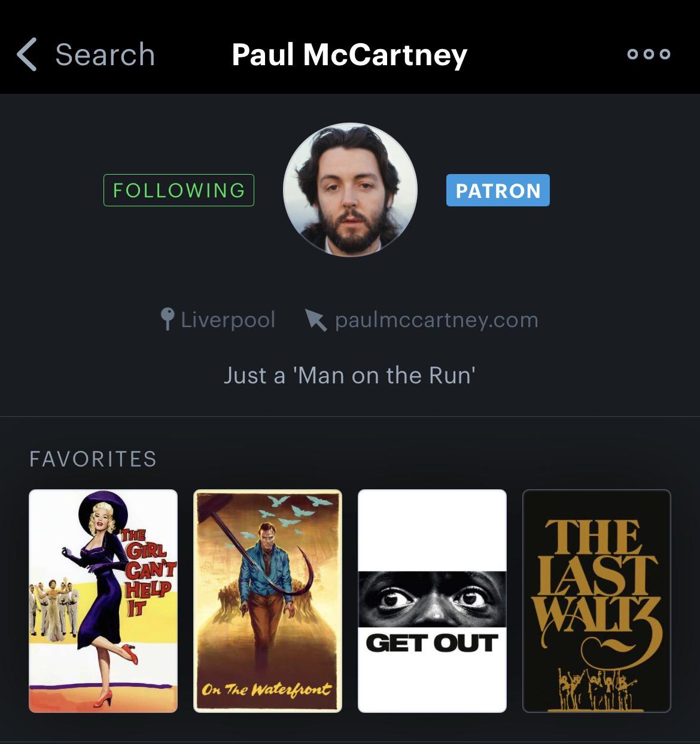Screen dimensions: 700x744
Task: Open The Girl Can't Help It poster
Action: point(104,601)
